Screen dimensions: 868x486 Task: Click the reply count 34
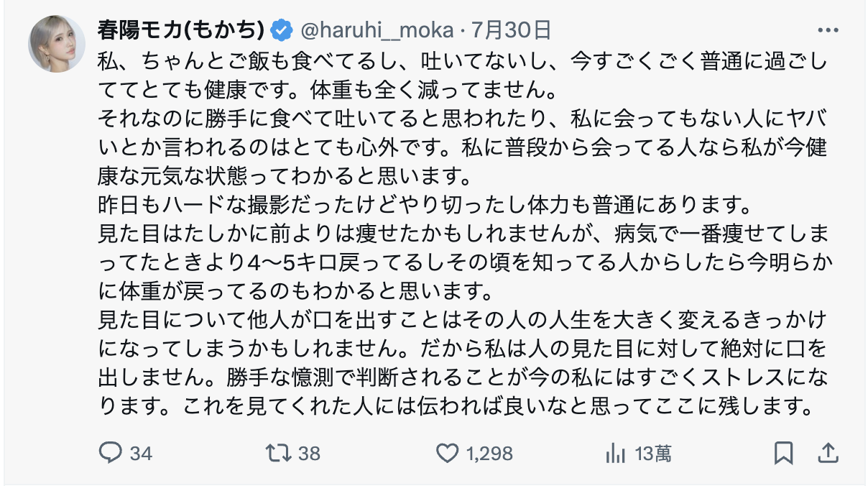(142, 454)
